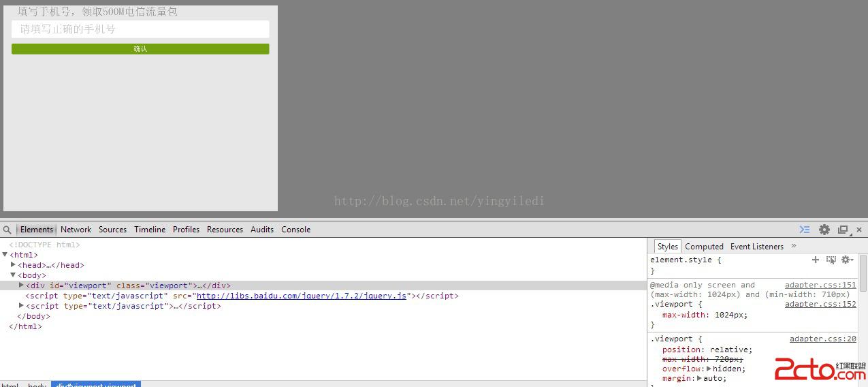The width and height of the screenshot is (868, 387).
Task: Collapse the body node
Action: tap(13, 275)
